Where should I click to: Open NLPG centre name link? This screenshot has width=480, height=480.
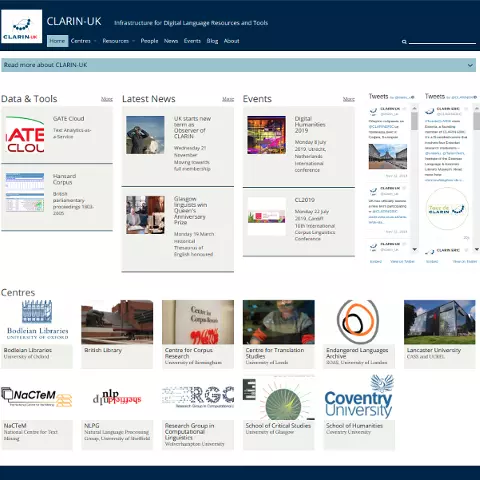click(x=92, y=426)
